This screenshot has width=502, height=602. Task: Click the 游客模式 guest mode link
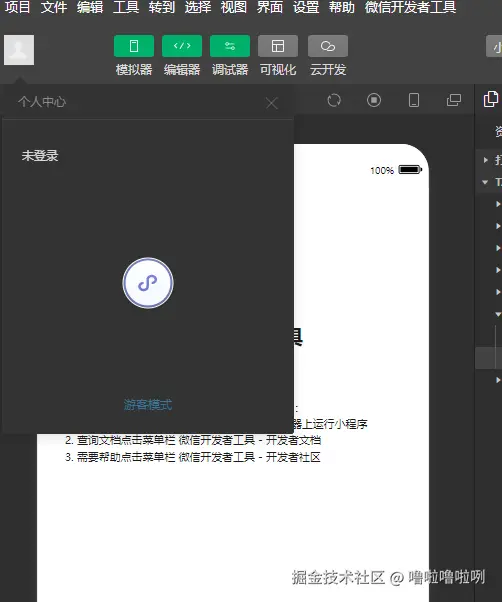click(148, 404)
